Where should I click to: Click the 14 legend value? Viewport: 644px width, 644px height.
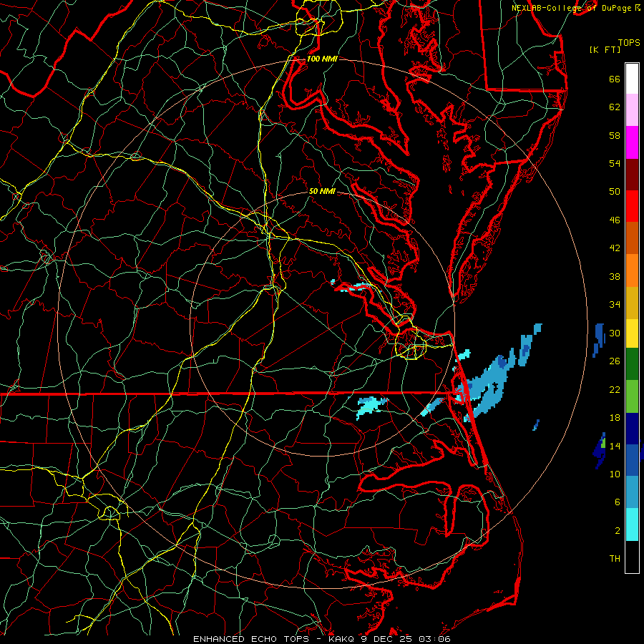pos(615,446)
